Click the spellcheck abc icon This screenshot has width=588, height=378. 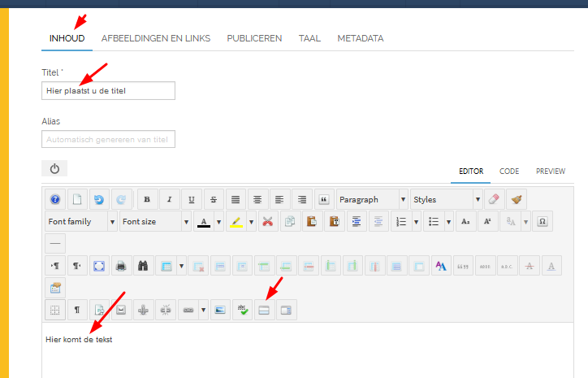(x=242, y=310)
